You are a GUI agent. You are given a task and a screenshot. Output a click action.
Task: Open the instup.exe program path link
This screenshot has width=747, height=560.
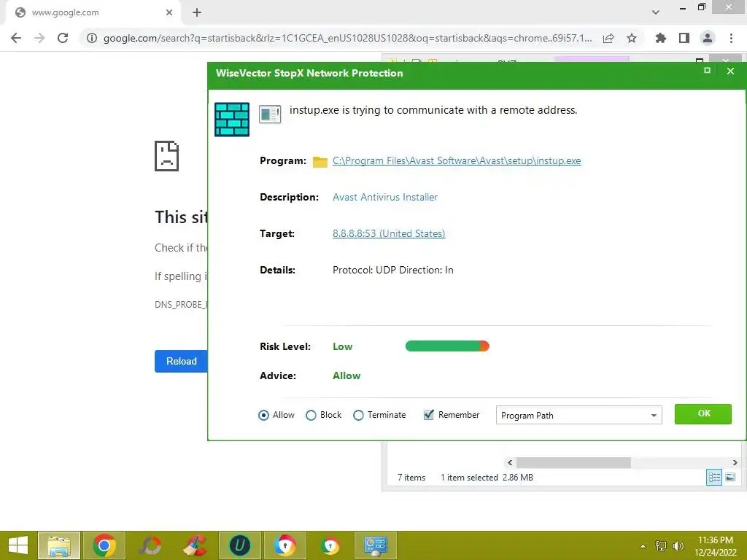(457, 161)
